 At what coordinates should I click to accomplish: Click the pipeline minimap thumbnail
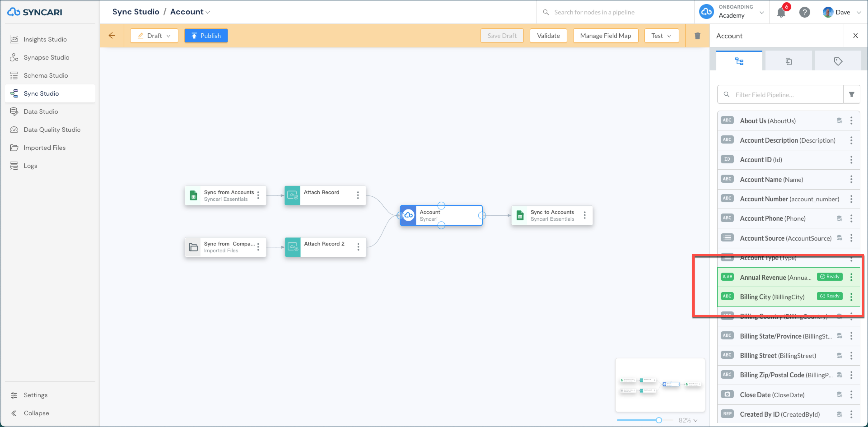pos(660,385)
